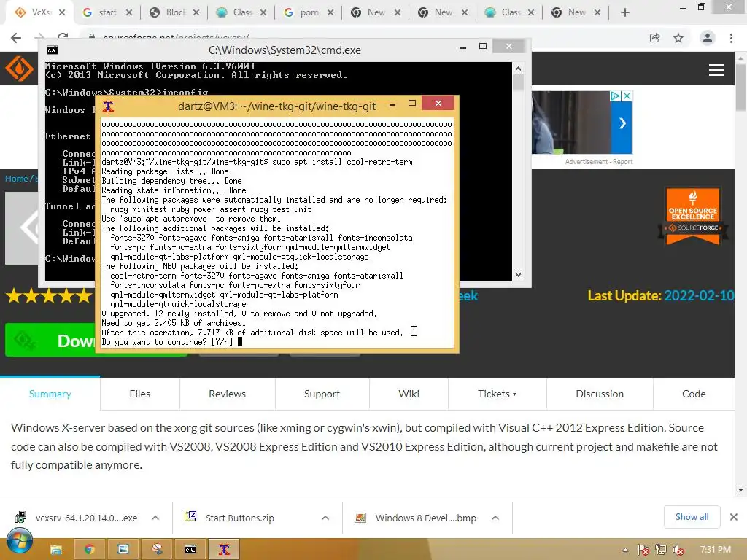Expand options for vcxsrv-64 exe download
Screen dimensions: 747x560
click(x=155, y=518)
